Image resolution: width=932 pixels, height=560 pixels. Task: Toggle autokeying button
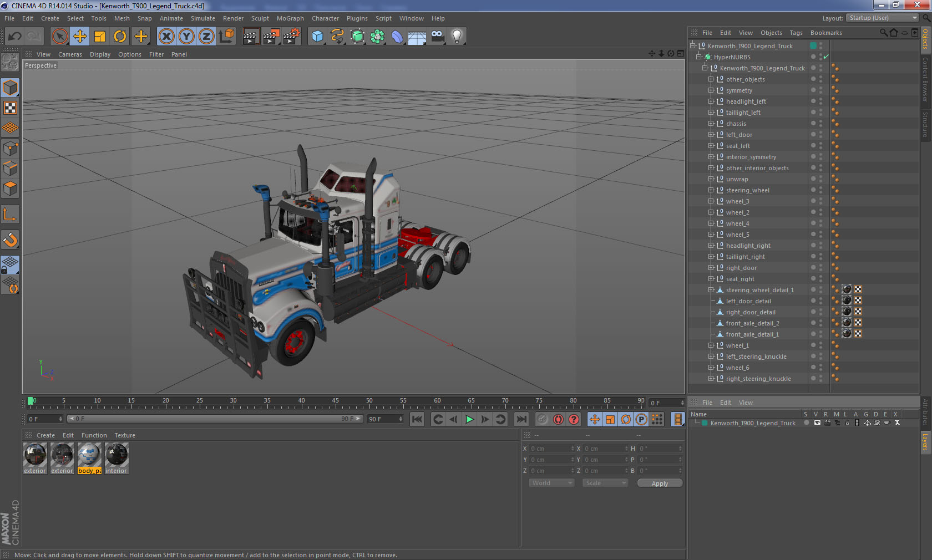click(558, 419)
